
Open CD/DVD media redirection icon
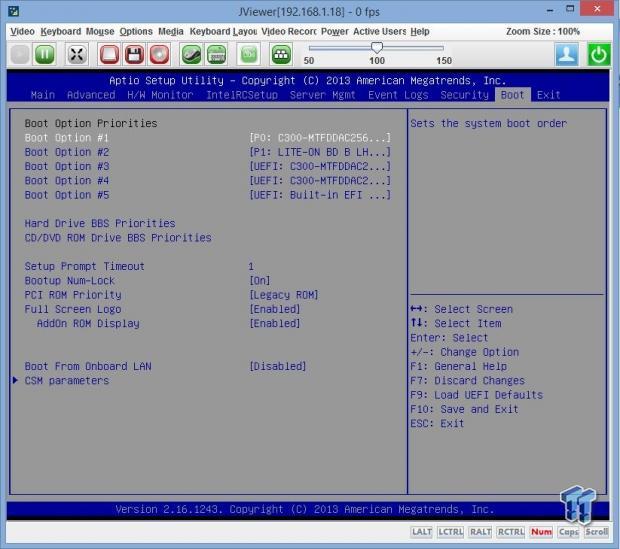click(x=159, y=54)
